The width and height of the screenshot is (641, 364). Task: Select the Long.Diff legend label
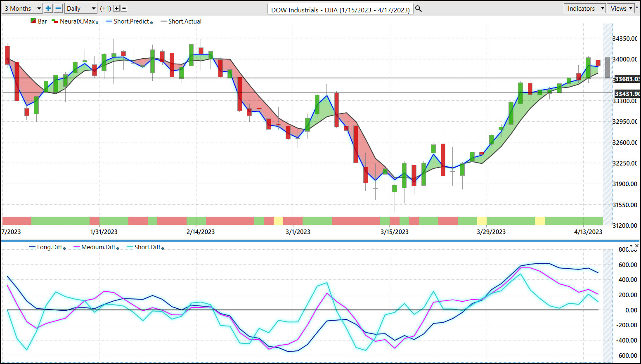click(50, 247)
